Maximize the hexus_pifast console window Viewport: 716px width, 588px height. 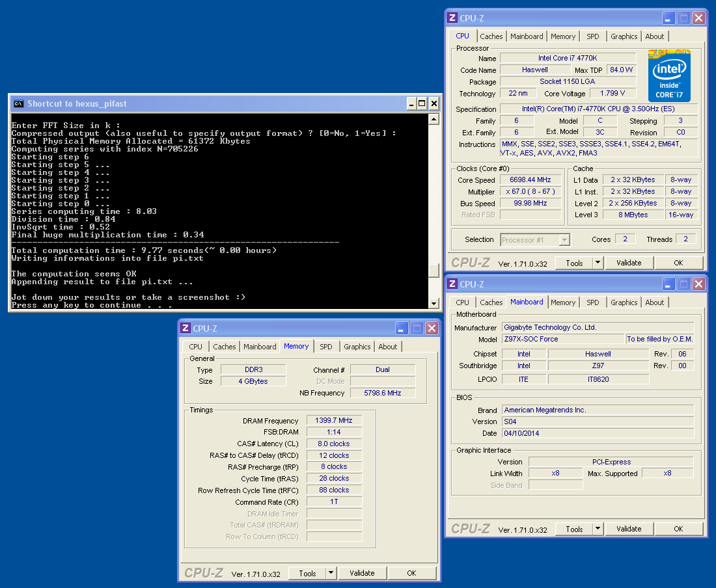click(422, 103)
